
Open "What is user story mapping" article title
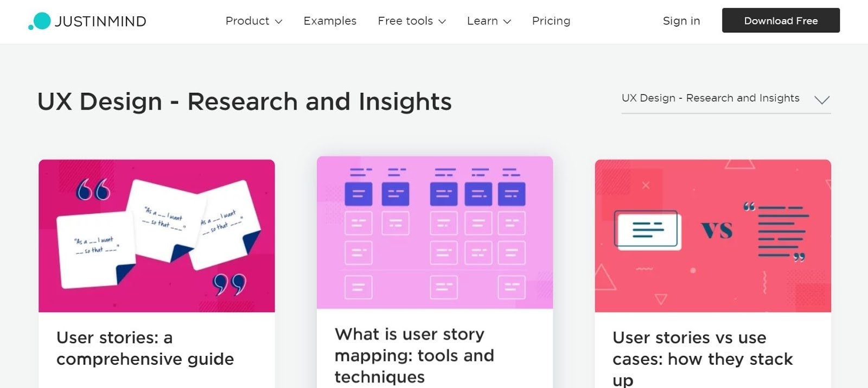(414, 355)
